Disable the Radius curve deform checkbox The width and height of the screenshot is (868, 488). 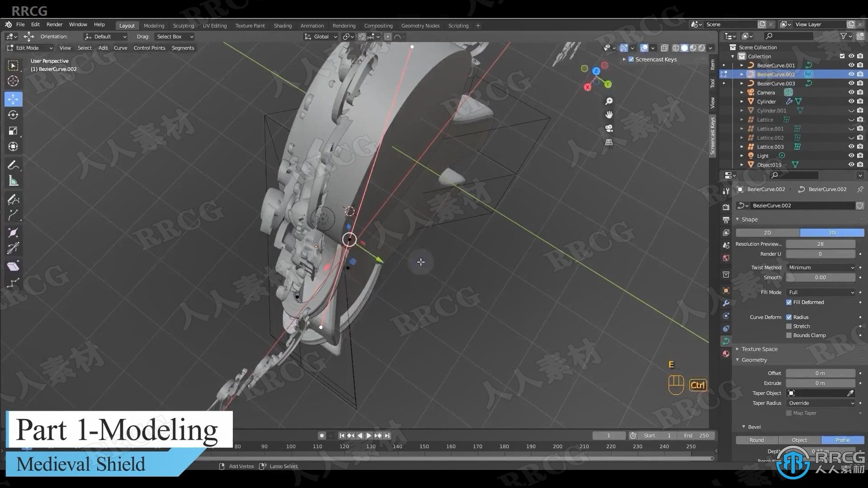pyautogui.click(x=789, y=317)
